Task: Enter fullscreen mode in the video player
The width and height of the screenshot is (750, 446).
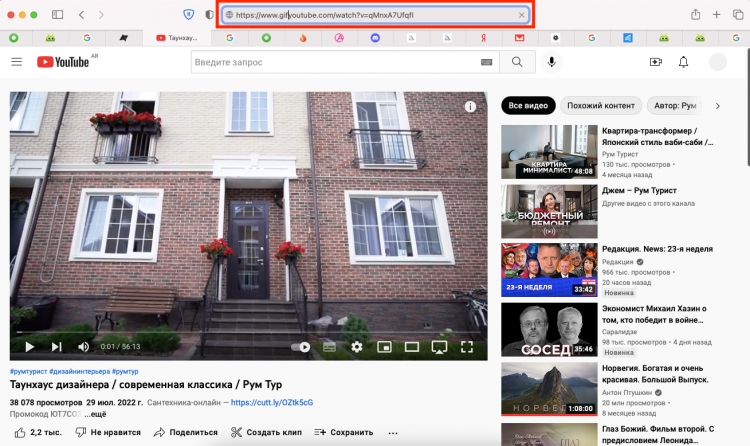Action: [x=466, y=347]
